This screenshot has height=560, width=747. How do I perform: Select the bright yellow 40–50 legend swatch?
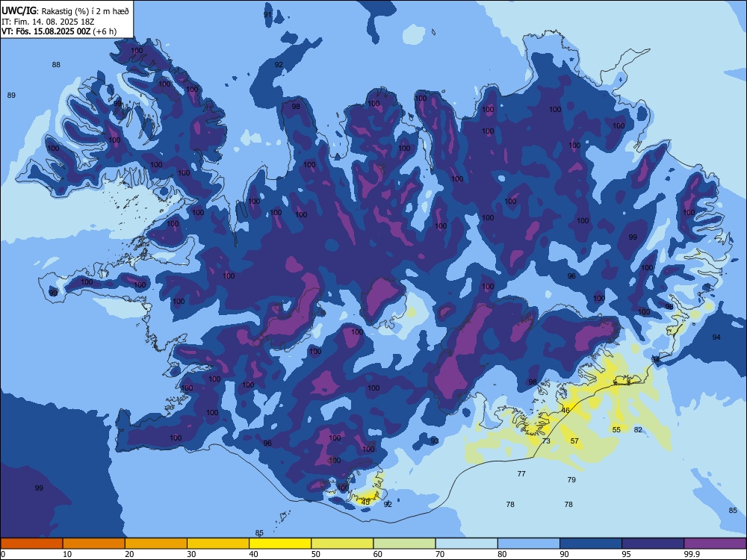point(280,544)
